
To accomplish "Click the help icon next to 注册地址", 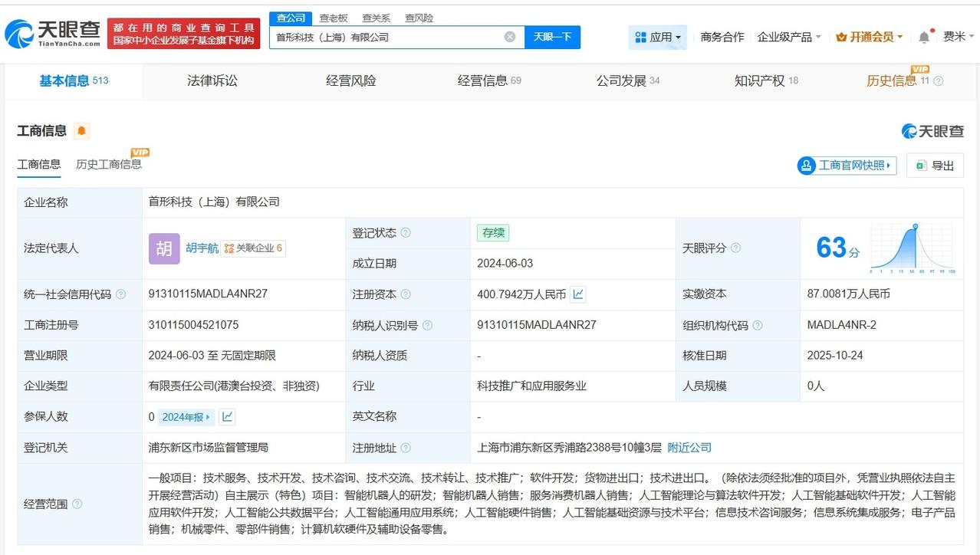I will pos(406,448).
